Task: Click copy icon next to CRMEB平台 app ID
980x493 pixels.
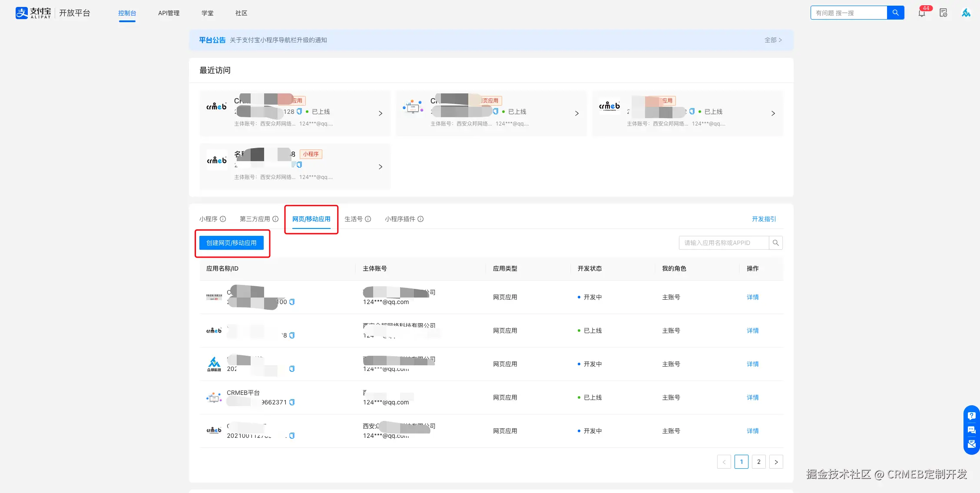Action: click(292, 402)
